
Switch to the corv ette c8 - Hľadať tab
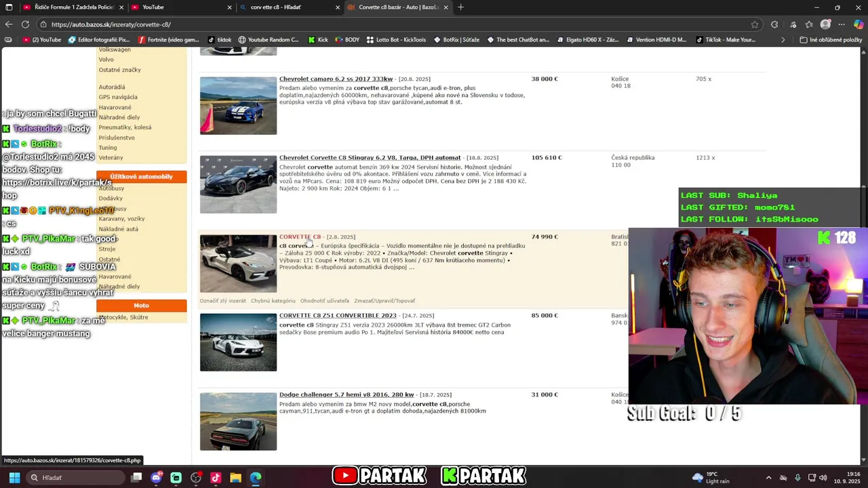pyautogui.click(x=290, y=7)
